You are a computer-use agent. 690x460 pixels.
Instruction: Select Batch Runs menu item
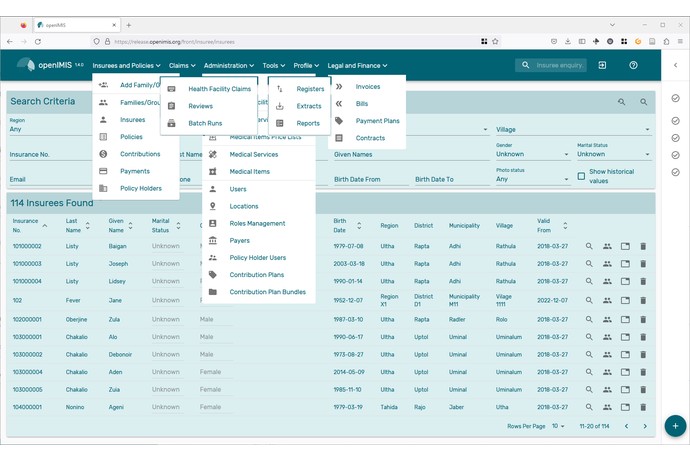[209, 123]
